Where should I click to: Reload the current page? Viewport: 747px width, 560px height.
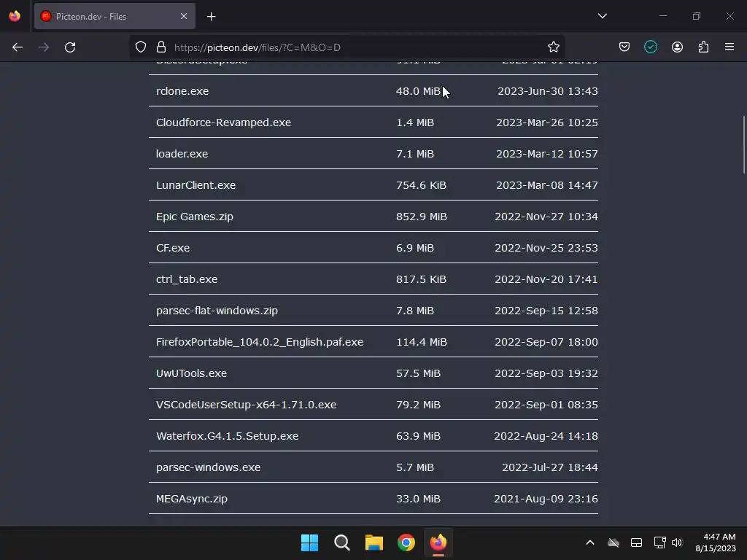click(70, 47)
